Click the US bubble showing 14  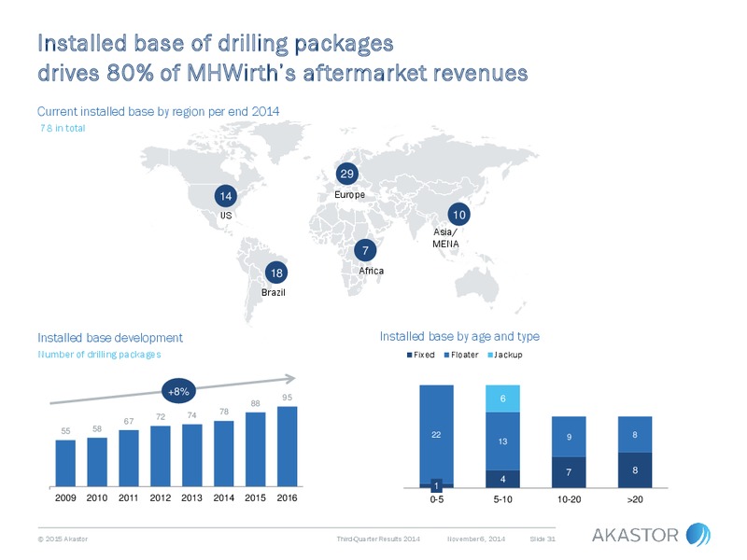[x=226, y=196]
